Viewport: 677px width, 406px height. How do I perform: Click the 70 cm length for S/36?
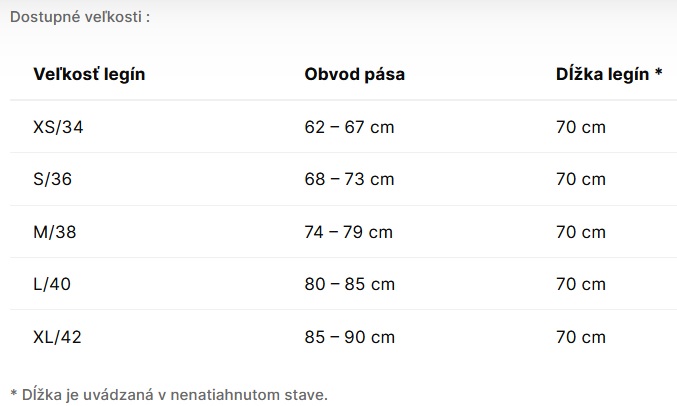pyautogui.click(x=581, y=180)
